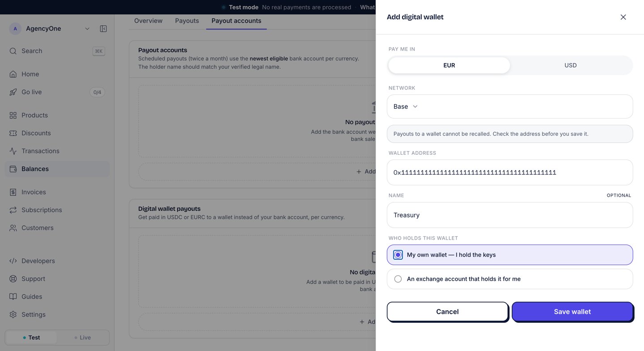This screenshot has width=644, height=351.
Task: Click the Go live rocket icon
Action: pyautogui.click(x=13, y=92)
